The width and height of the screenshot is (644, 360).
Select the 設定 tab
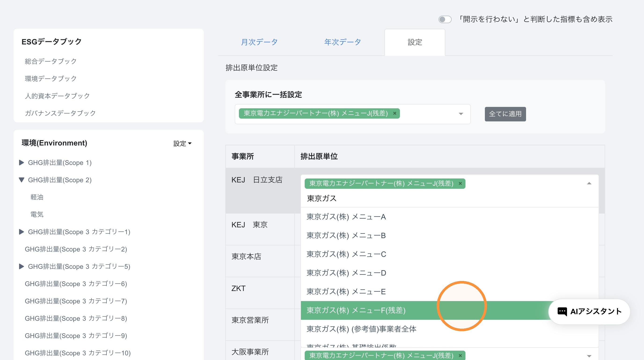pyautogui.click(x=415, y=42)
